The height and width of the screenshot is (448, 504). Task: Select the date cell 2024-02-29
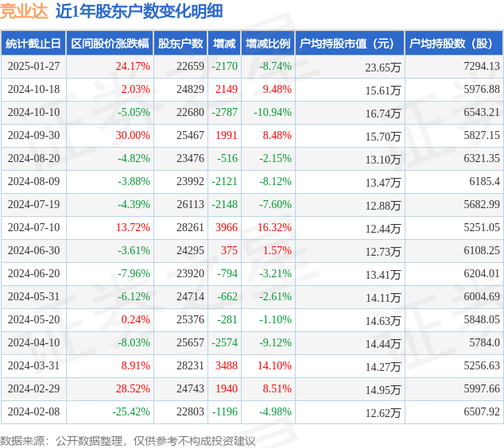[x=33, y=388]
